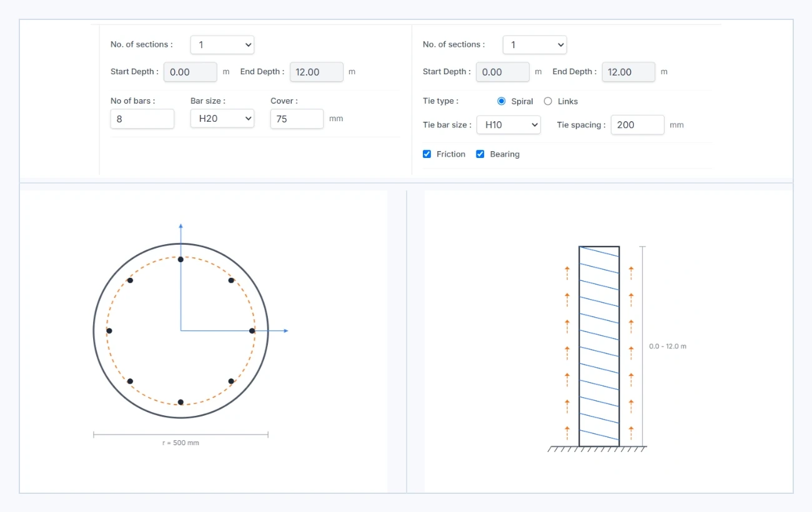Screen dimensions: 812x512
Task: Click the left Start Depth field
Action: [x=191, y=72]
